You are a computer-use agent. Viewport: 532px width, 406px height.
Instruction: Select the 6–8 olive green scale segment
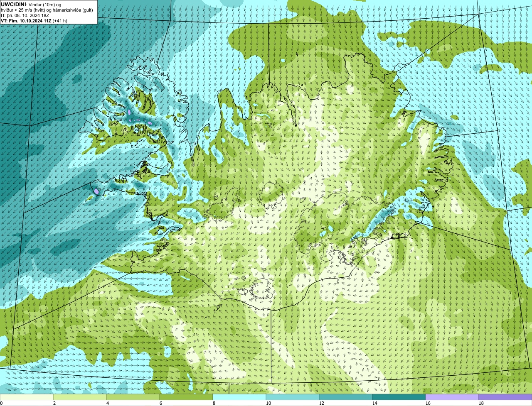click(x=186, y=397)
